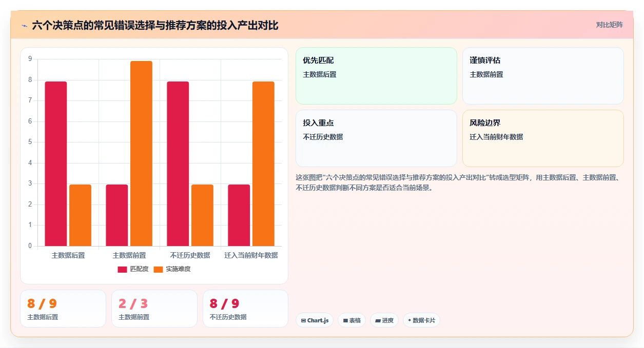Click the red 匹配度 bar for 不迁历史数据
644x348 pixels.
click(x=178, y=163)
